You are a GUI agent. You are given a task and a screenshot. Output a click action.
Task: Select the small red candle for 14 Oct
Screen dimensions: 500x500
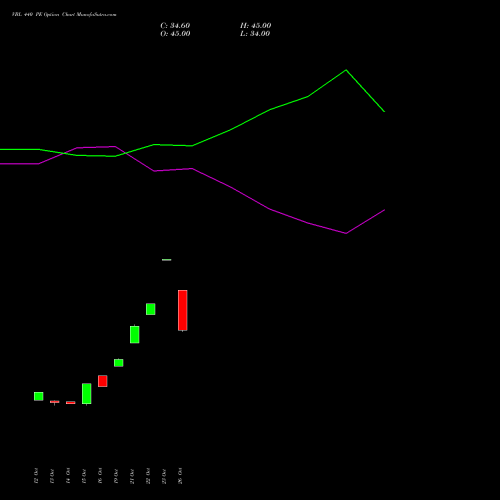pyautogui.click(x=71, y=403)
